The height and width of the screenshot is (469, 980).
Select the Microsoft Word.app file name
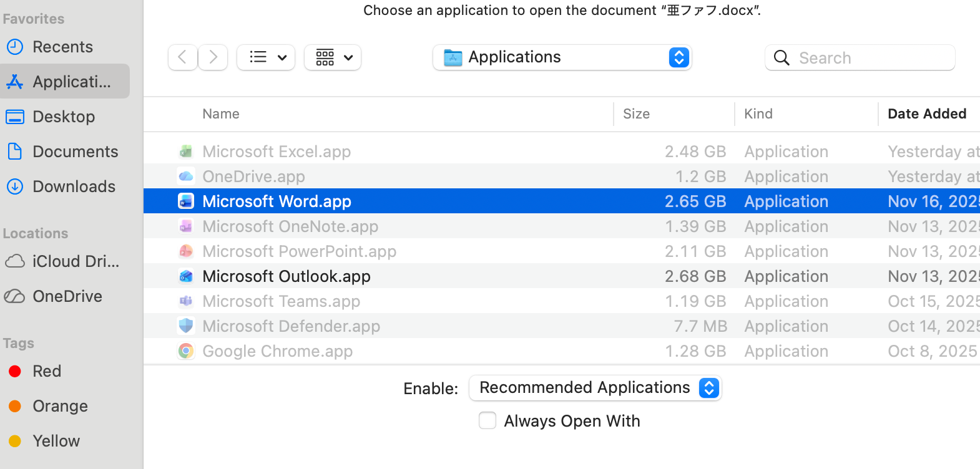pos(277,201)
